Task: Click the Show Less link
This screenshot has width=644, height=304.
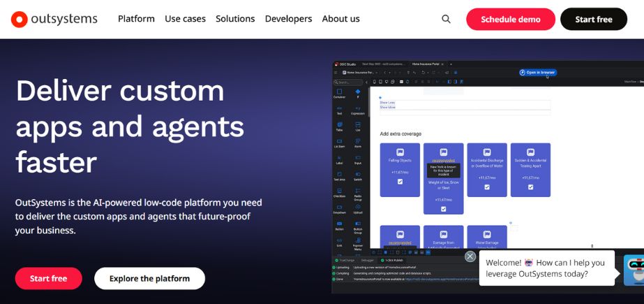Action: tap(387, 103)
